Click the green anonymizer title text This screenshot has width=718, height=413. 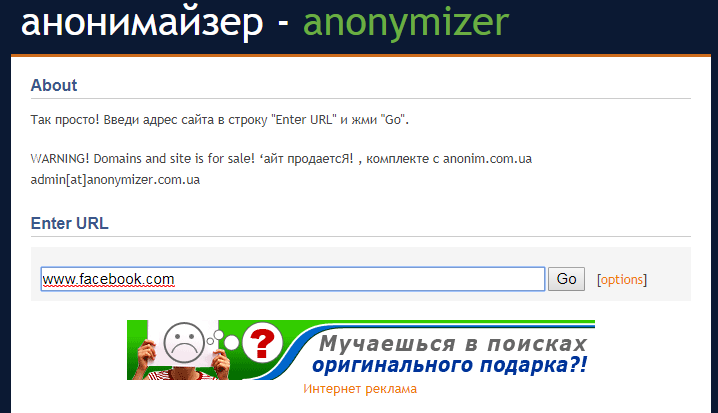pyautogui.click(x=406, y=23)
